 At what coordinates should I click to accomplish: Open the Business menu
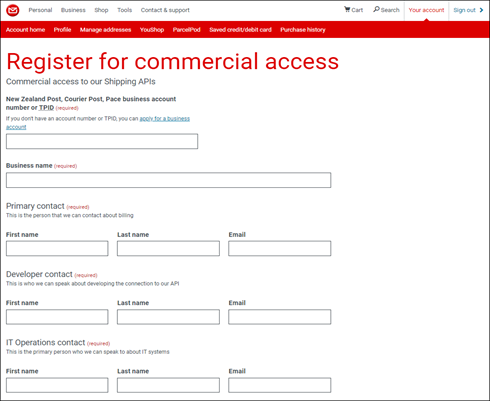pos(73,10)
